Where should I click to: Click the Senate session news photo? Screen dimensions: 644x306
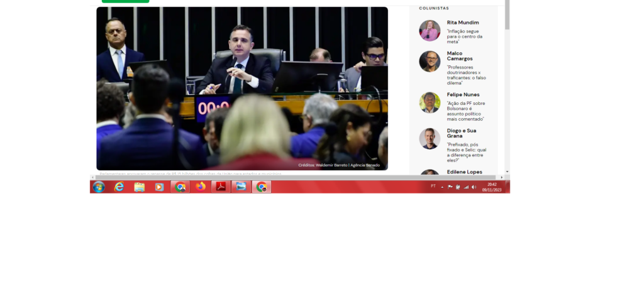(242, 88)
